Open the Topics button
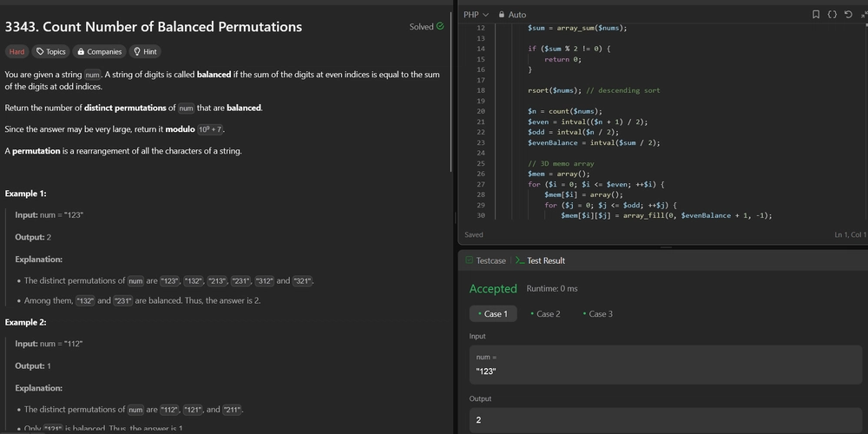This screenshot has height=434, width=868. (50, 51)
